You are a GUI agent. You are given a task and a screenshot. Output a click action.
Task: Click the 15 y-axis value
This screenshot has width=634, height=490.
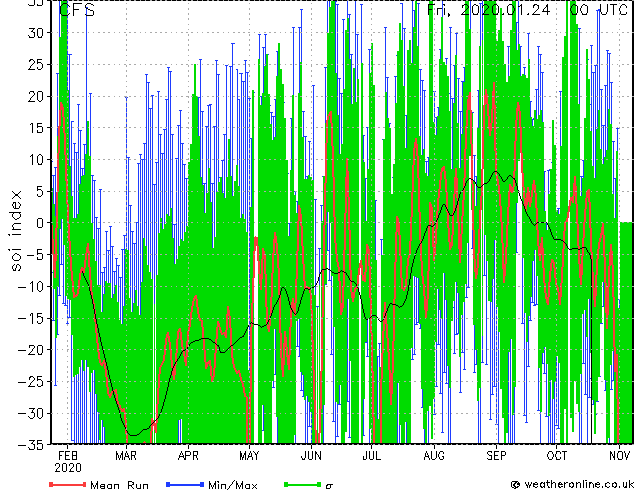(35, 128)
